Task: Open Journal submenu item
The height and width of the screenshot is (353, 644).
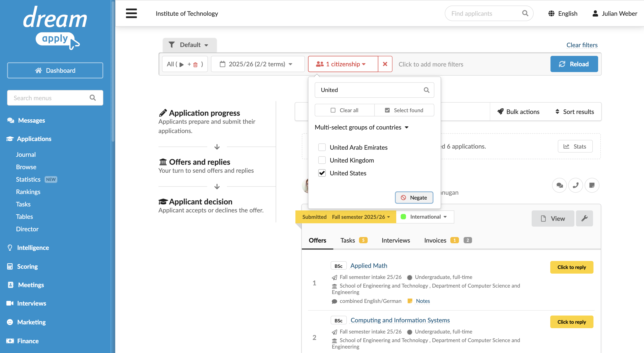Action: coord(26,154)
